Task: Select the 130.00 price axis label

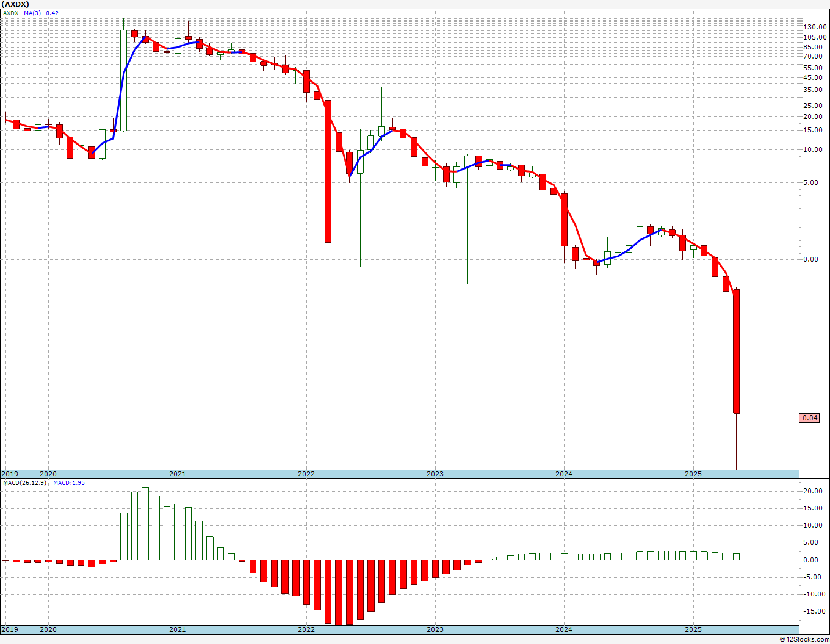Action: point(815,27)
